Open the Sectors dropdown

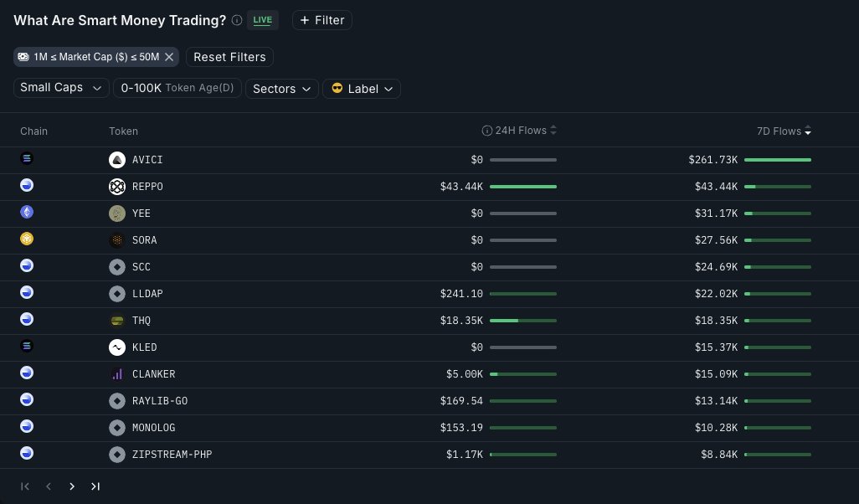[282, 89]
